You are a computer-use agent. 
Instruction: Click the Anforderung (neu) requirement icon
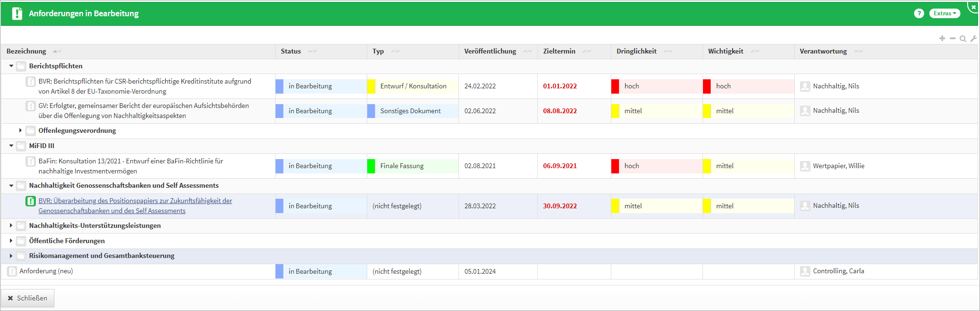point(12,271)
